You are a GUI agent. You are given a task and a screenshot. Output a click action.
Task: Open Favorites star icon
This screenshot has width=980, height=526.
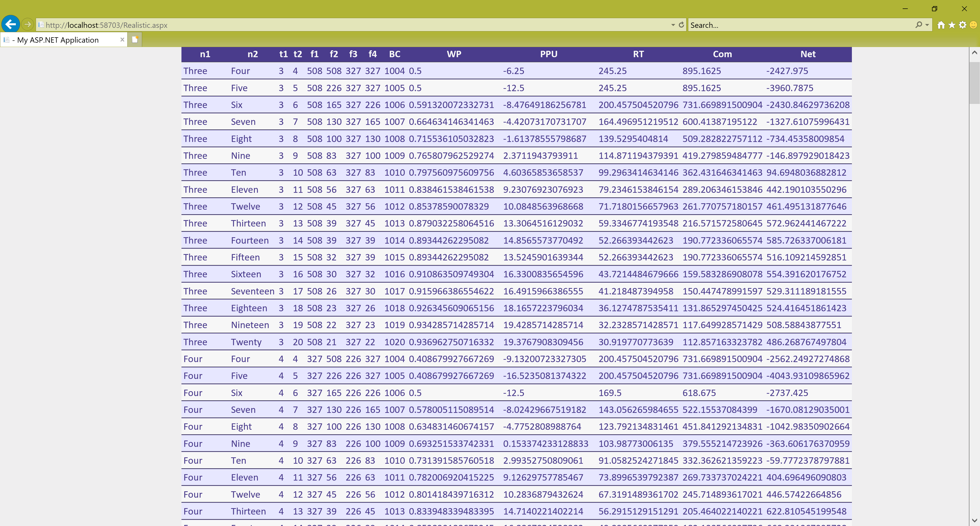coord(952,25)
